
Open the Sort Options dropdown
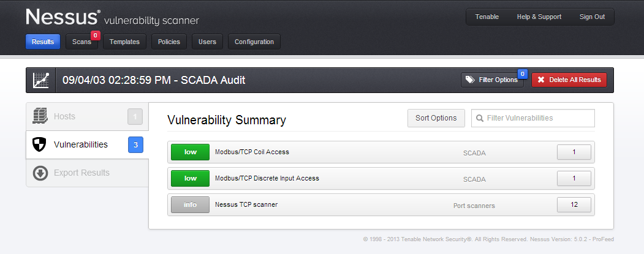[x=436, y=118]
